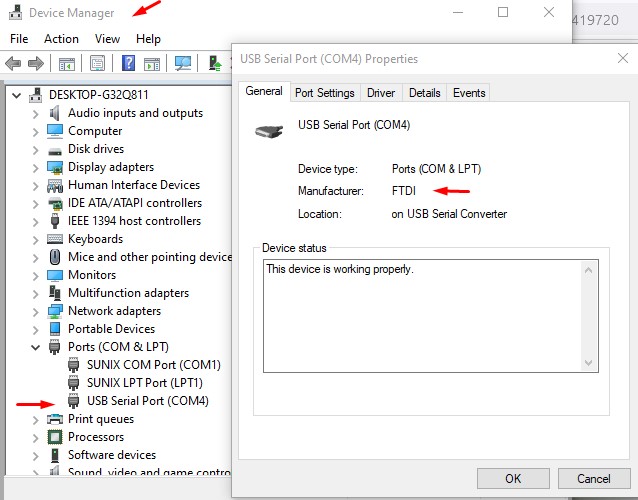Expand the Audio inputs and outputs node

coord(36,113)
